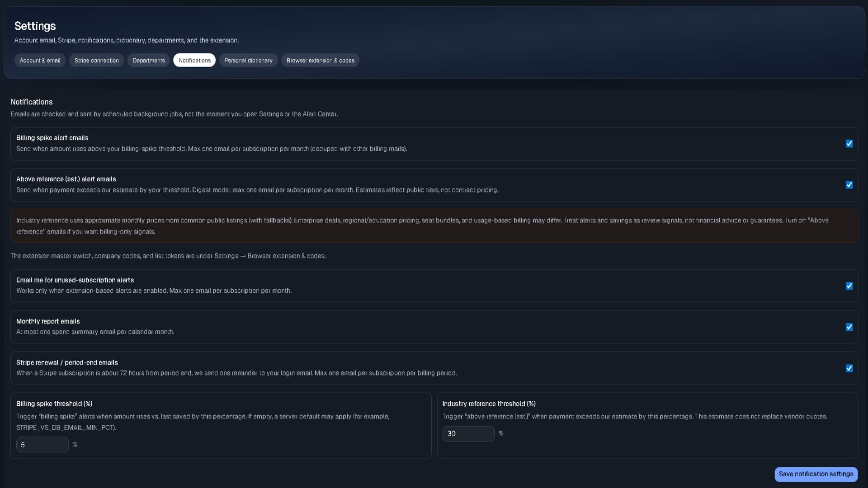Toggle Above reference (est.) alert emails checkbox
Screen dimensions: 868x488
(x=849, y=185)
